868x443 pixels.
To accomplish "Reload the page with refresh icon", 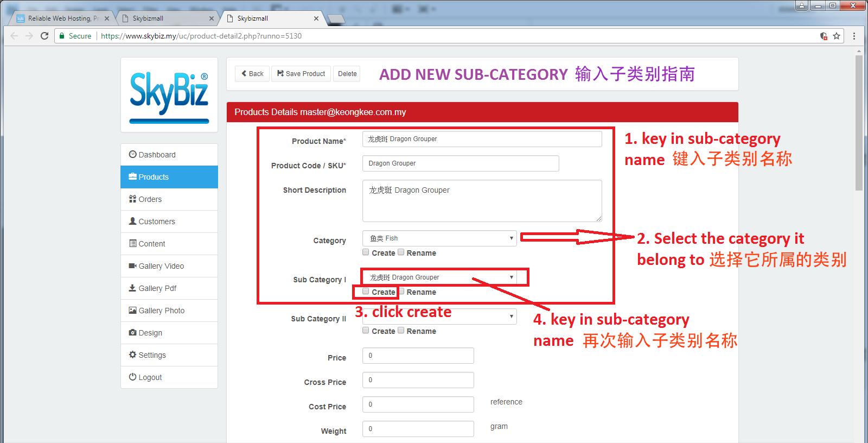I will click(x=44, y=36).
